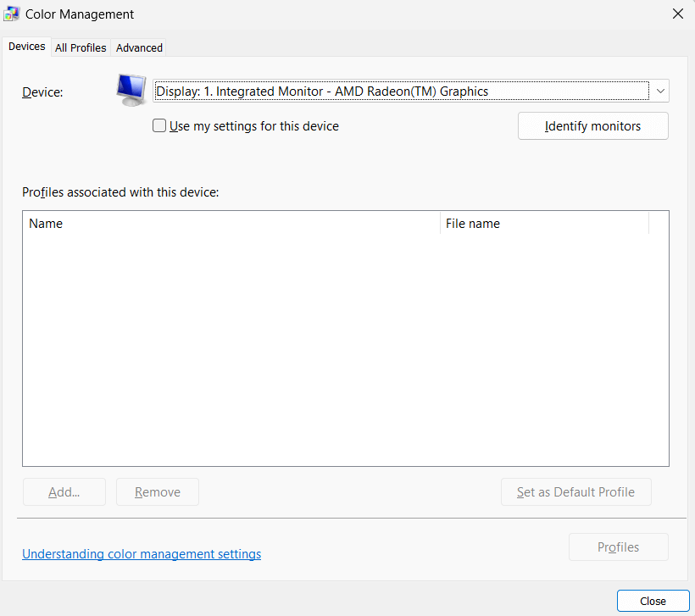Click the File name column header
The image size is (695, 616).
543,224
